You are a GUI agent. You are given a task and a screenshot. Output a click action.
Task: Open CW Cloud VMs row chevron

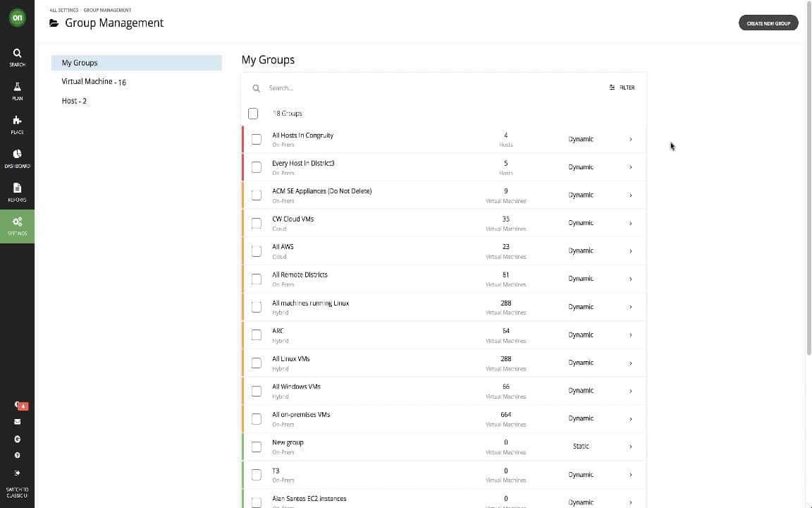pos(630,223)
